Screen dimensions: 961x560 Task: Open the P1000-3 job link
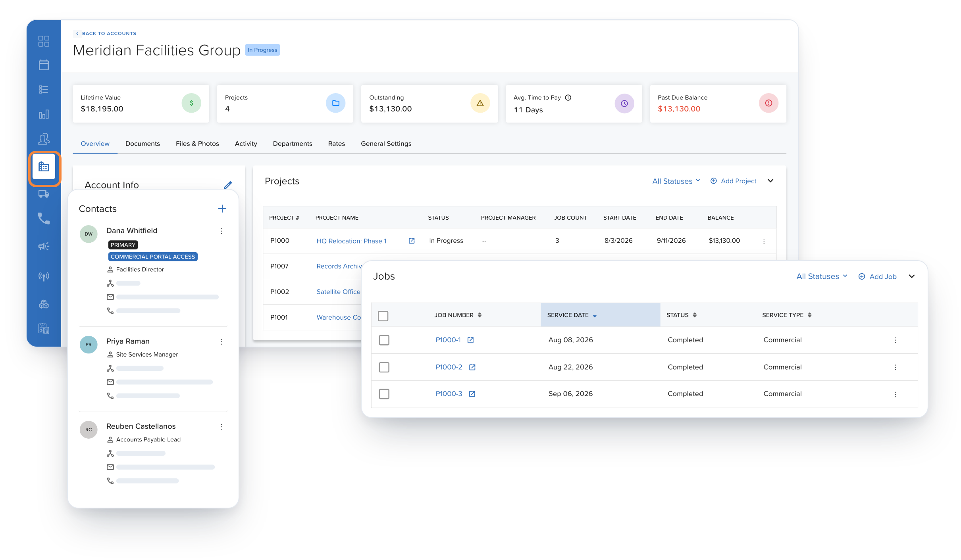point(449,394)
